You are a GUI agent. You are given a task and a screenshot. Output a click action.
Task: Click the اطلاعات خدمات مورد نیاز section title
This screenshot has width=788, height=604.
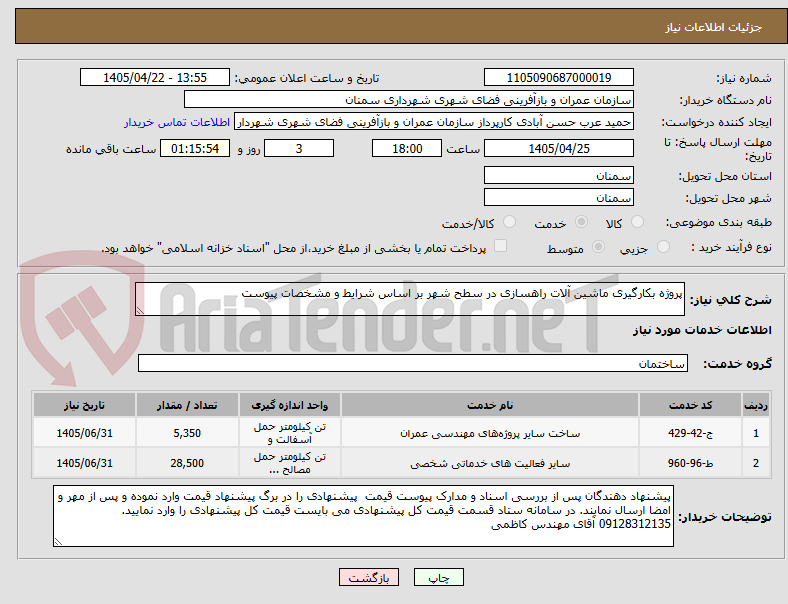click(x=702, y=330)
